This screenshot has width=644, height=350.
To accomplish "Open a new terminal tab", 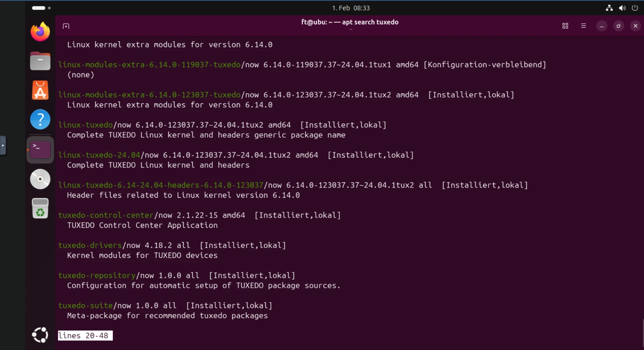I will tap(66, 26).
